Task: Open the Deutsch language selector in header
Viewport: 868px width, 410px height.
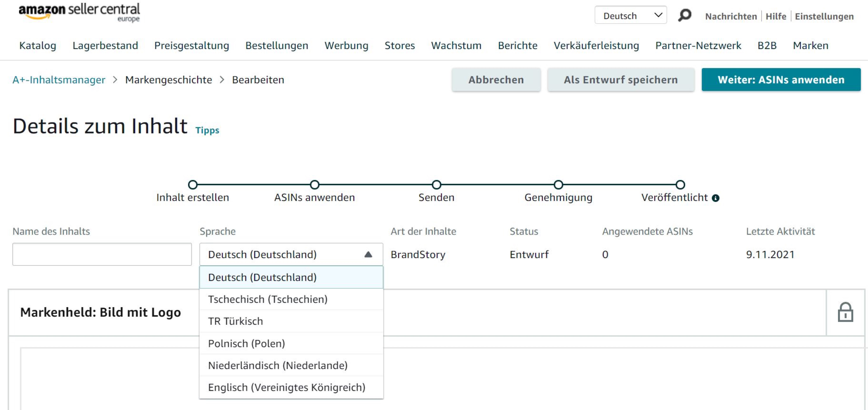Action: pos(630,16)
